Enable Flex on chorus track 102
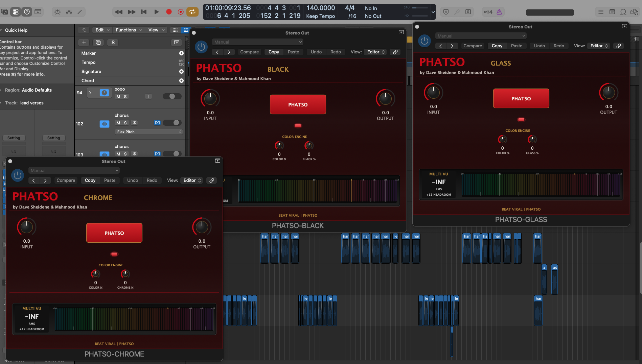This screenshot has width=642, height=364. coord(157,123)
